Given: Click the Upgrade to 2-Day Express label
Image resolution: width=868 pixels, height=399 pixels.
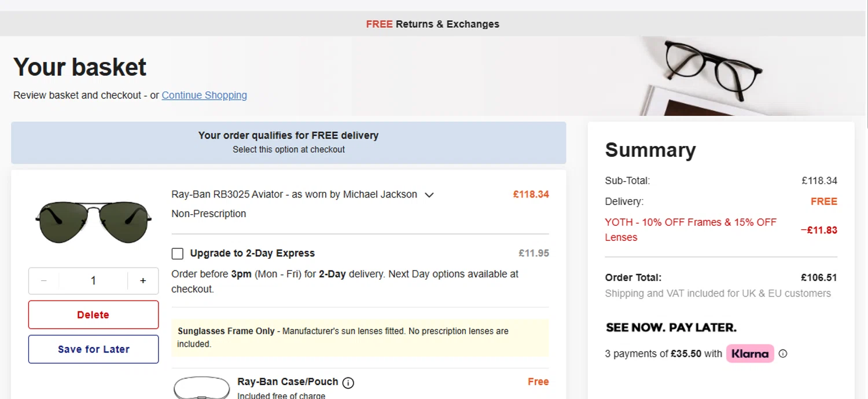Looking at the screenshot, I should point(252,253).
